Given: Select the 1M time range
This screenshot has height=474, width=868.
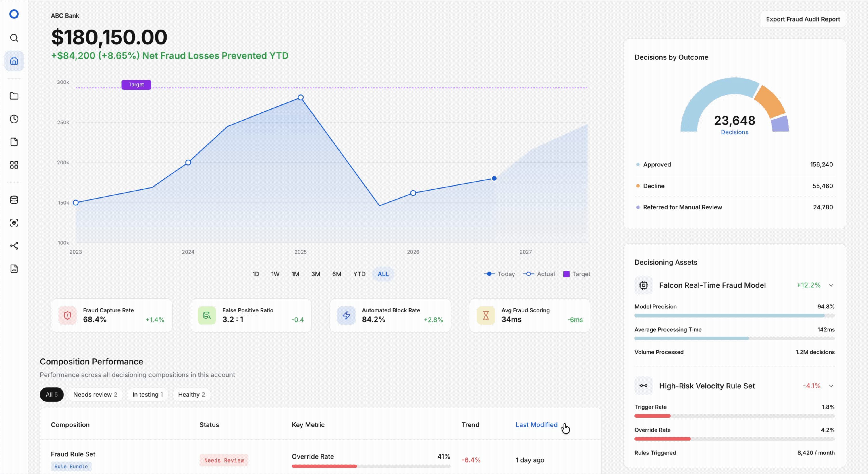Looking at the screenshot, I should pos(295,274).
